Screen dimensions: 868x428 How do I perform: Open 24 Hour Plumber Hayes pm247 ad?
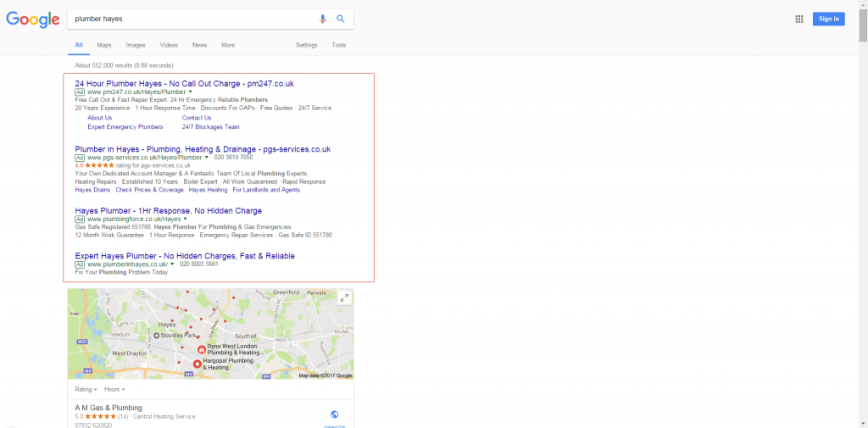click(x=184, y=84)
